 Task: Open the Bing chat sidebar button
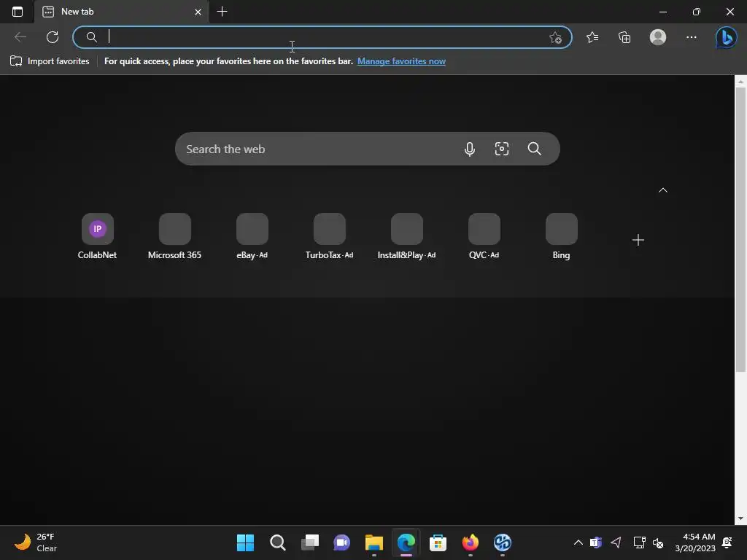coord(726,38)
